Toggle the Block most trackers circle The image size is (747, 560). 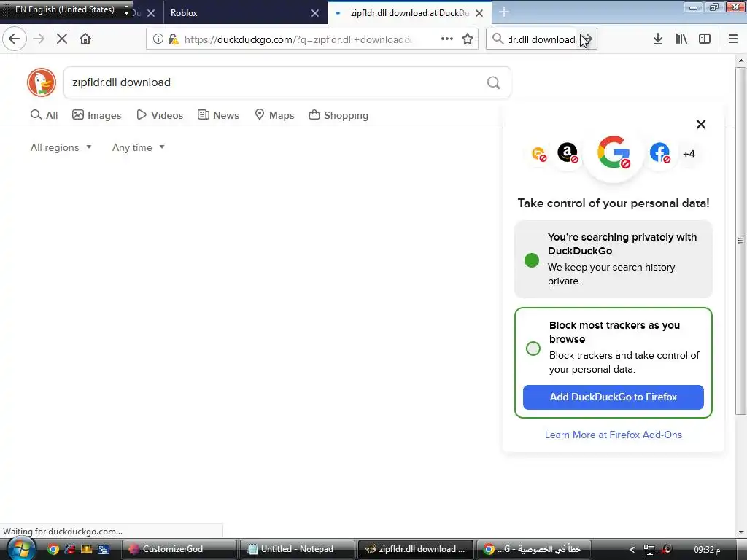[x=533, y=348]
